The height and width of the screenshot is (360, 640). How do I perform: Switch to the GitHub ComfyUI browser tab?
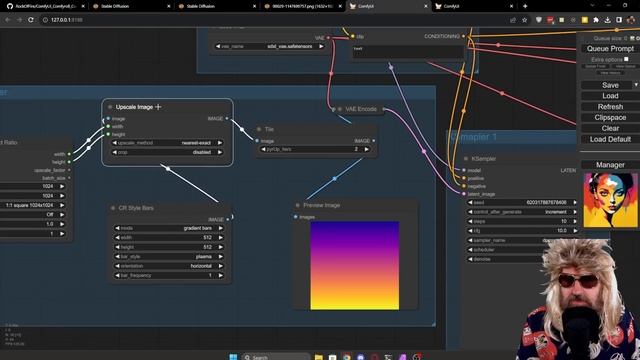click(45, 6)
